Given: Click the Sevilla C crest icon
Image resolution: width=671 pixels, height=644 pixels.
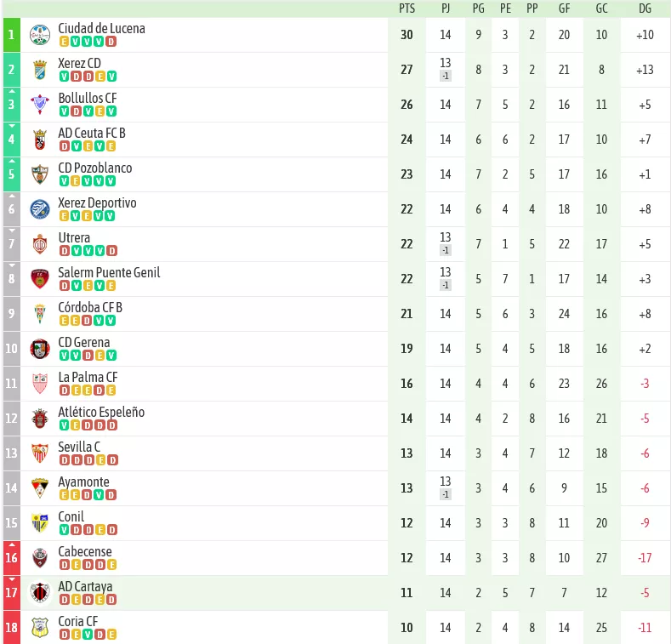Looking at the screenshot, I should point(40,453).
